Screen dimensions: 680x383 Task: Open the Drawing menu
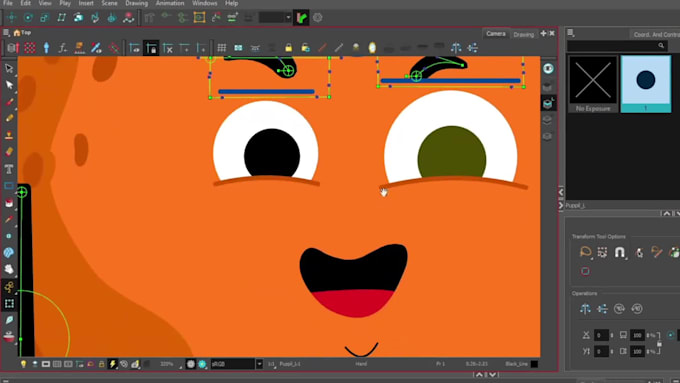click(x=137, y=3)
